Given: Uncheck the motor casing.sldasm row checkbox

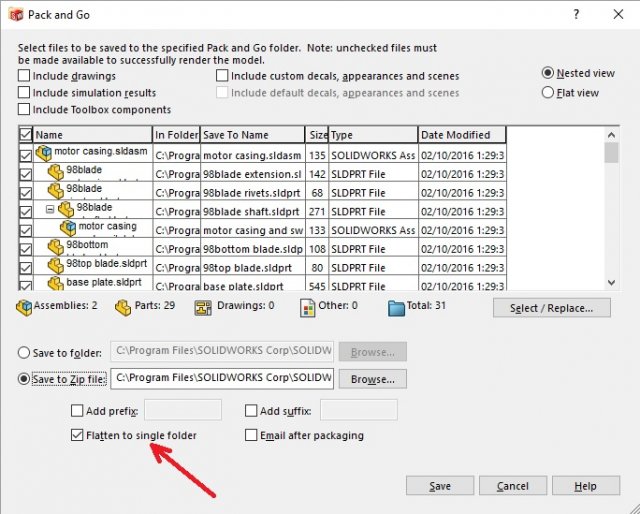Looking at the screenshot, I should [x=25, y=155].
